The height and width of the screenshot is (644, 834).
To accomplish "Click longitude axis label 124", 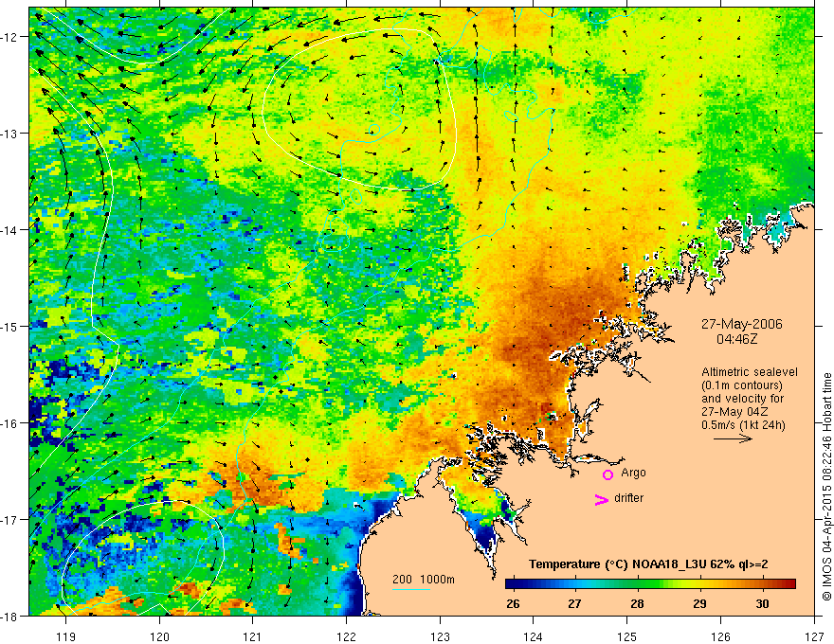I will 534,636.
